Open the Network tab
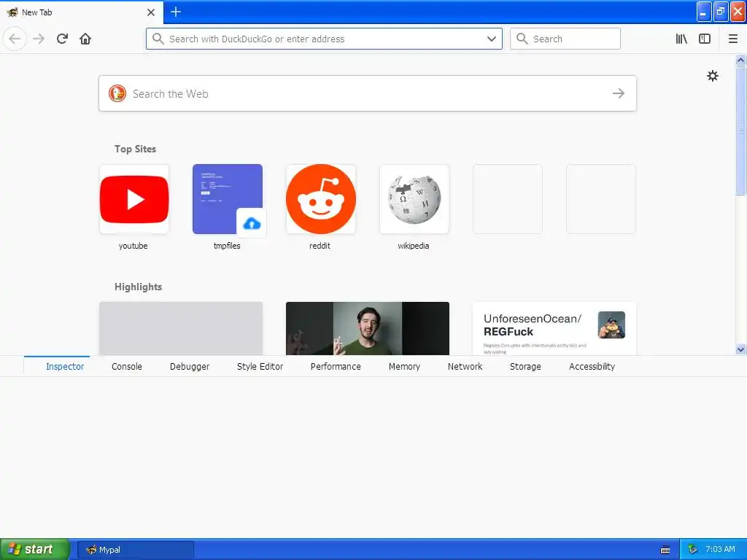Screen dimensions: 747x560 click(x=465, y=366)
